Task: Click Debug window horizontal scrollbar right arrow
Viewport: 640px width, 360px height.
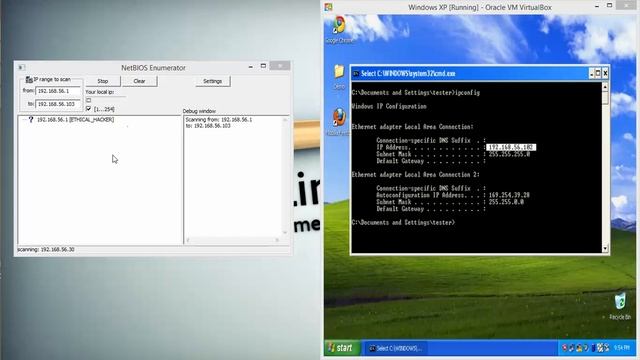Action: [277, 240]
